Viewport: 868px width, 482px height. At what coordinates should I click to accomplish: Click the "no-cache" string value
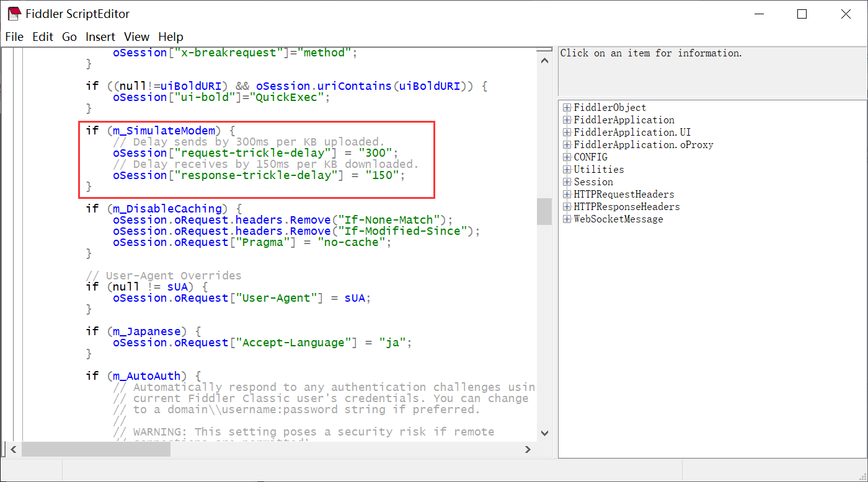(x=351, y=242)
